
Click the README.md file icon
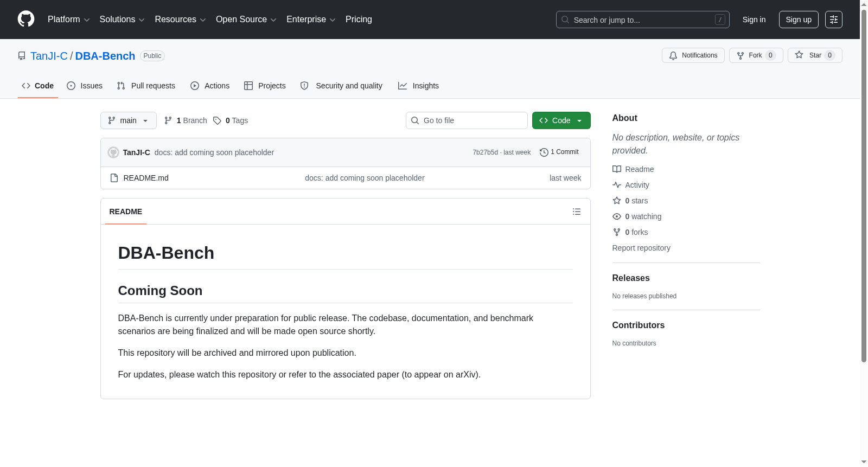coord(114,178)
